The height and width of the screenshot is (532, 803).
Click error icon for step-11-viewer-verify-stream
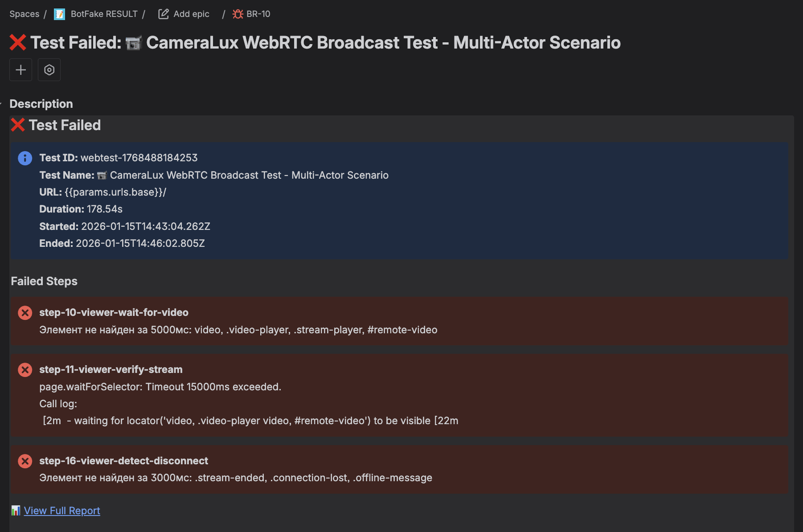pyautogui.click(x=25, y=370)
